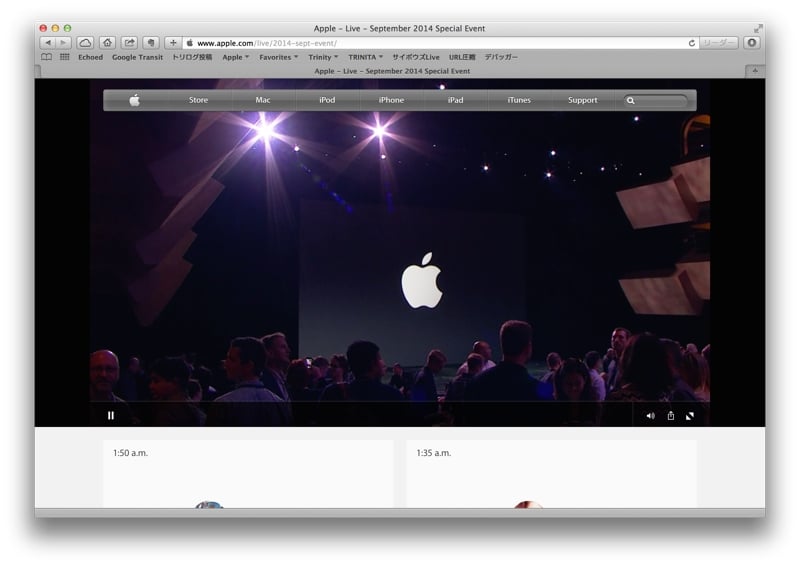Open the iCloud Tabs toolbar button
Screen dimensions: 800x566
pos(85,43)
